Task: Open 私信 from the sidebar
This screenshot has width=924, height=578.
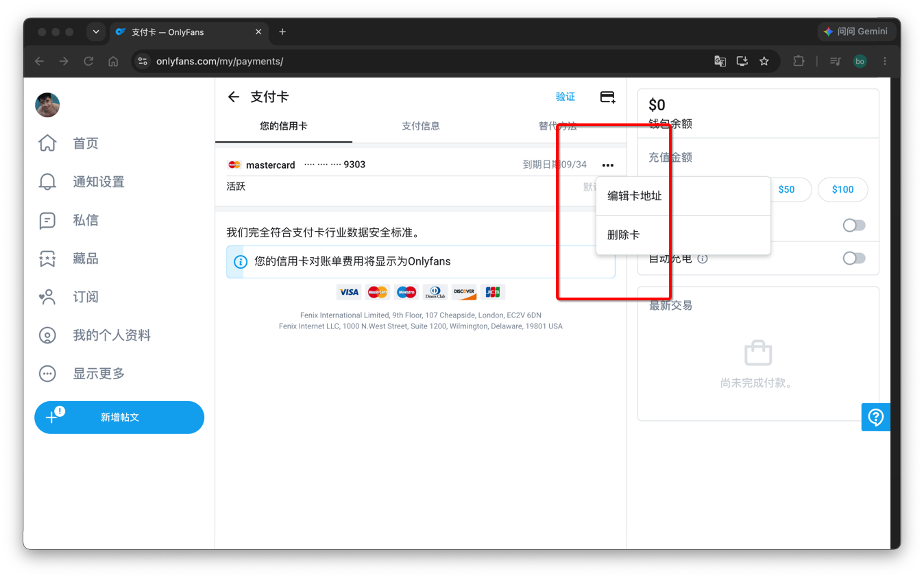Action: pos(86,220)
